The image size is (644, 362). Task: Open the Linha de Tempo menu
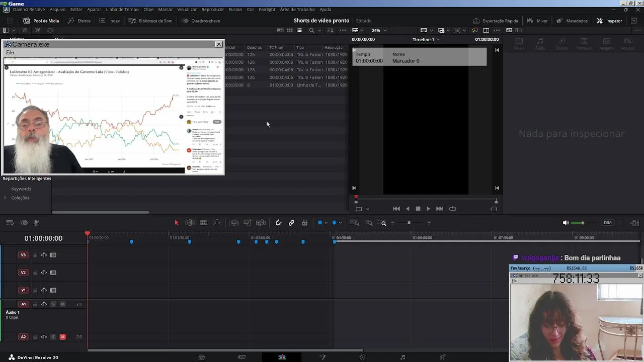pyautogui.click(x=122, y=10)
